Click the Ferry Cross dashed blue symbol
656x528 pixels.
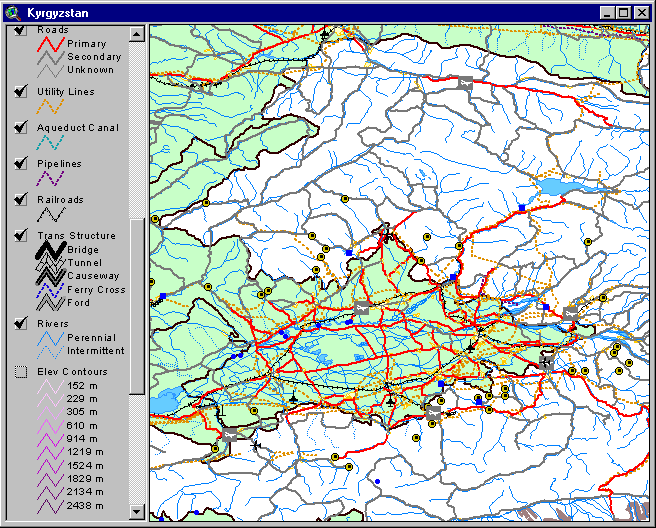[x=51, y=290]
